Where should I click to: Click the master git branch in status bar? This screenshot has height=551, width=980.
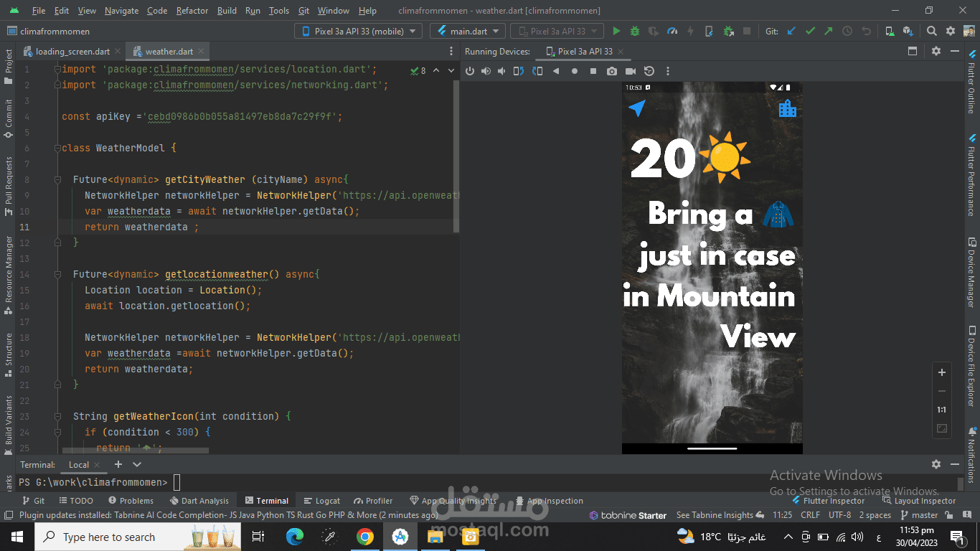coord(919,515)
